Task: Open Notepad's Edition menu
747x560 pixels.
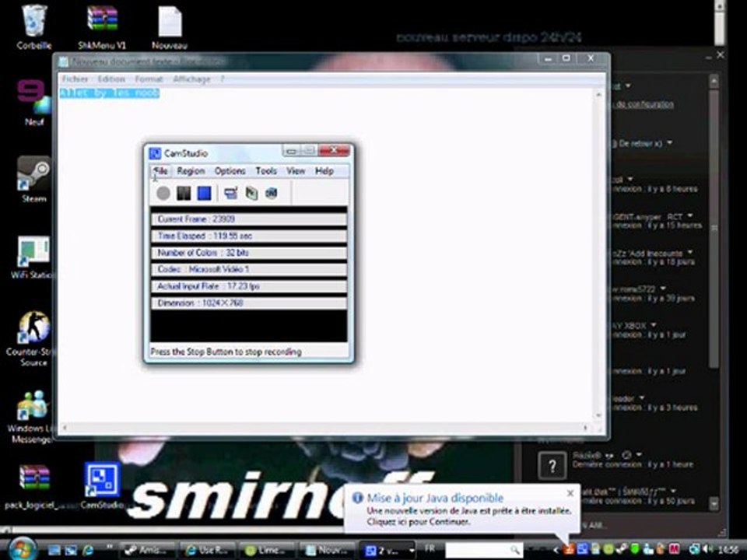Action: click(x=111, y=79)
